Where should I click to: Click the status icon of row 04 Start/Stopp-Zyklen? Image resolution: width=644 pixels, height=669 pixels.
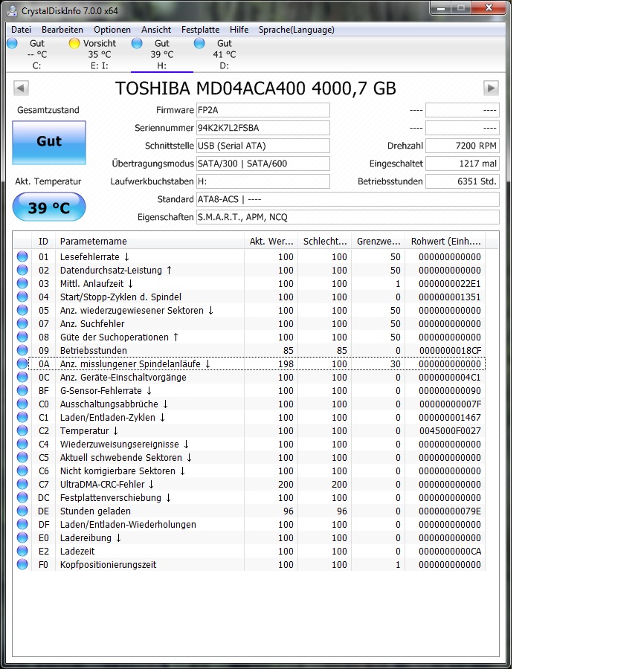22,297
